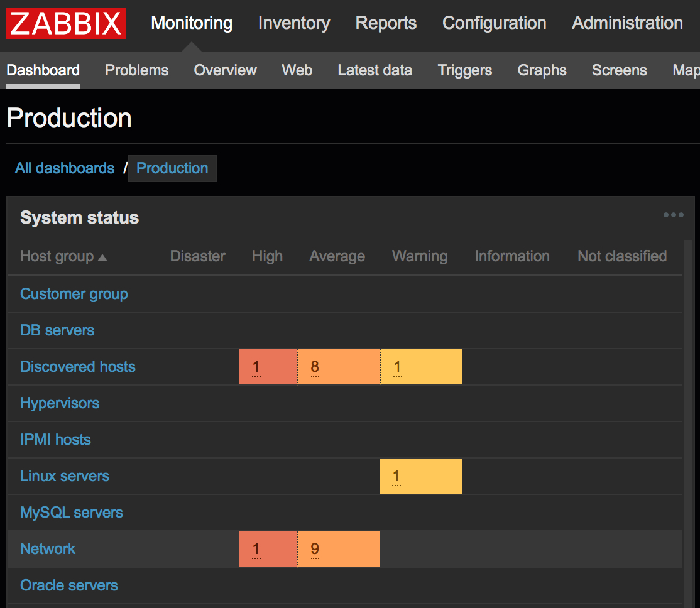Open the Reports menu
This screenshot has width=700, height=608.
point(386,23)
